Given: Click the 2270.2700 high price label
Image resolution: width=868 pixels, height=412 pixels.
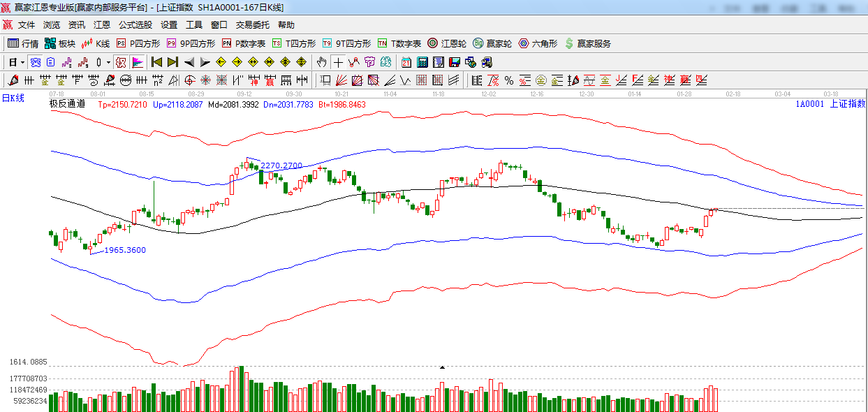Looking at the screenshot, I should click(281, 165).
